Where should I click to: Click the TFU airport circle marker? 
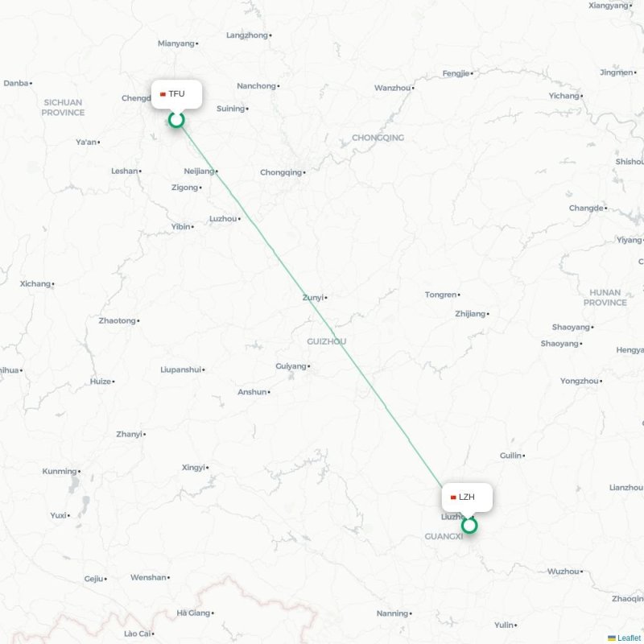tap(176, 120)
